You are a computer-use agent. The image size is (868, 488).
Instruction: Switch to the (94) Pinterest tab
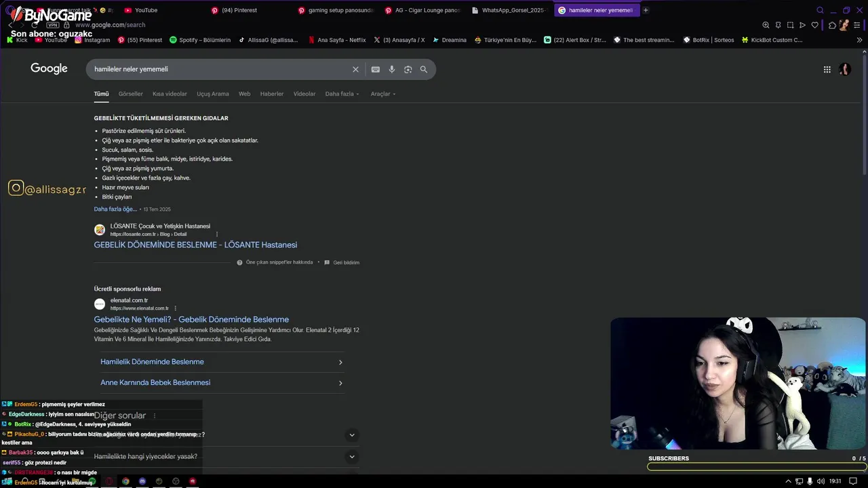pyautogui.click(x=234, y=10)
